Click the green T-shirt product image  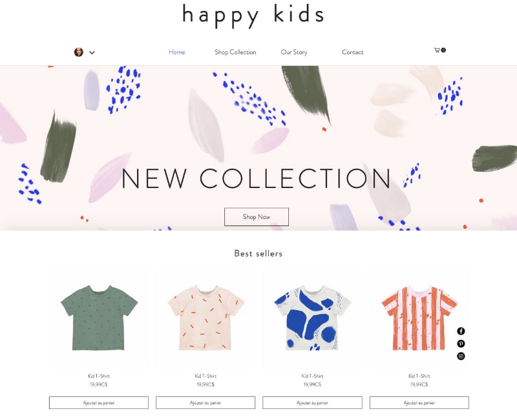(98, 317)
